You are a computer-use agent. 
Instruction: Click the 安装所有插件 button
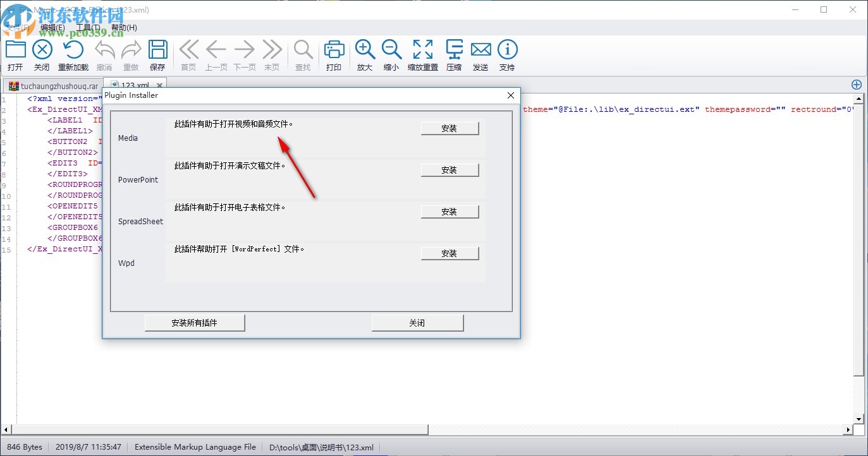pos(195,323)
